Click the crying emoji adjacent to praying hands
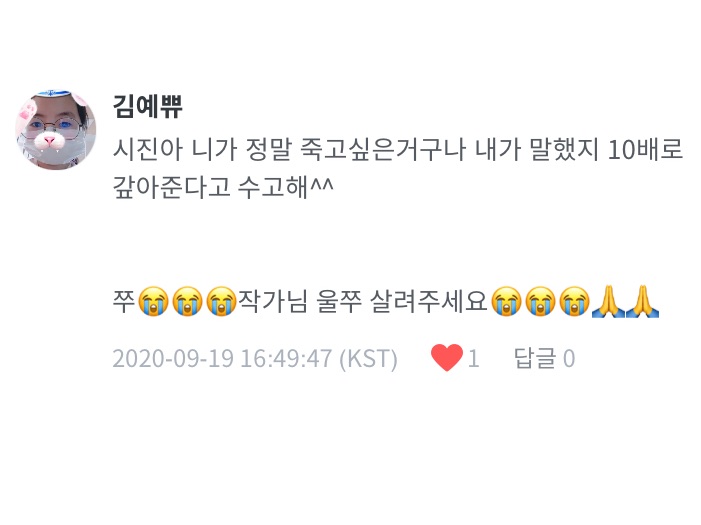Screen dimensions: 701x525 point(575,301)
